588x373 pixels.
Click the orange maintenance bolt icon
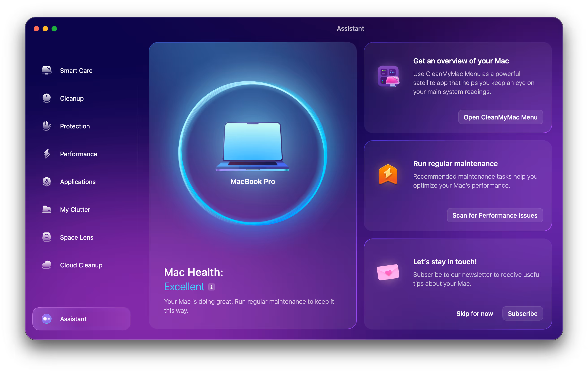(x=388, y=174)
